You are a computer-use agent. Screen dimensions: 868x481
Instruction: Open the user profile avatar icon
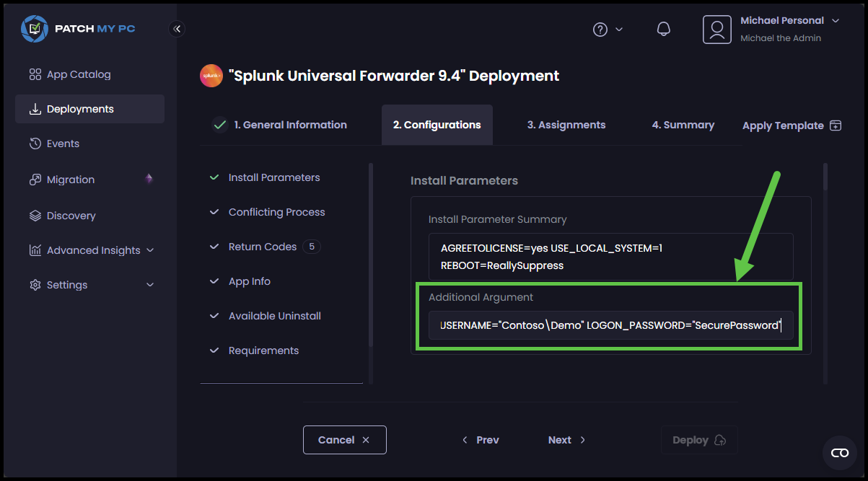pyautogui.click(x=716, y=29)
